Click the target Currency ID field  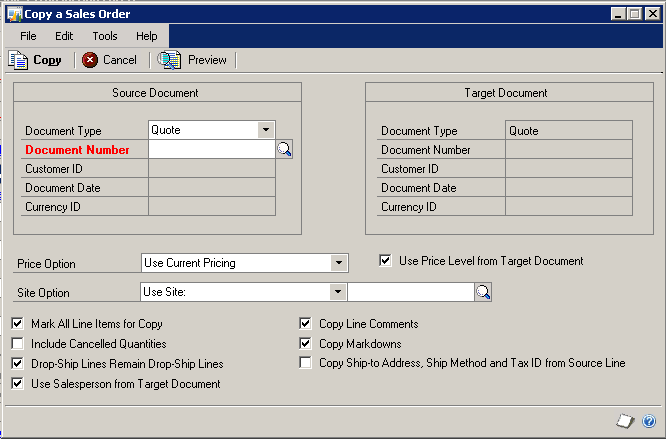point(569,207)
